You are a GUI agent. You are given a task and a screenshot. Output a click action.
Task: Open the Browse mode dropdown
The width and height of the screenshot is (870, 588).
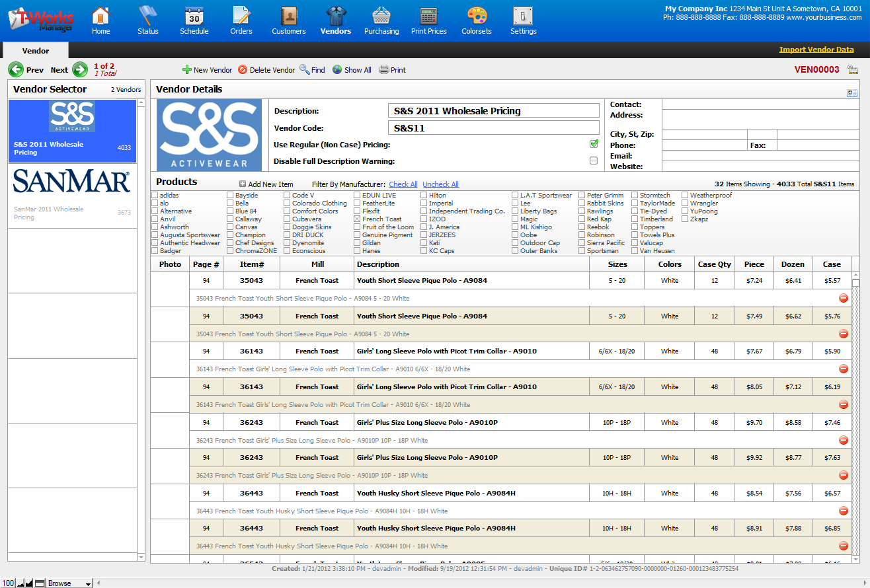pos(69,583)
